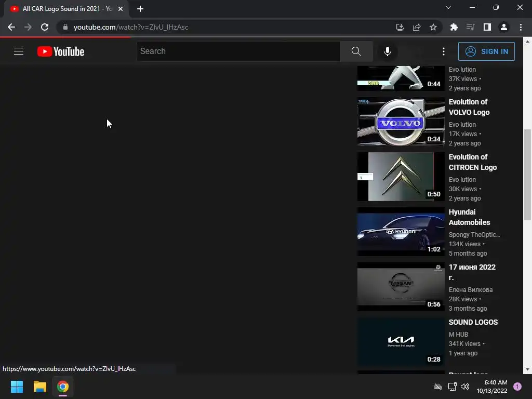Viewport: 532px width, 399px height.
Task: Focus the YouTube Search field
Action: (238, 51)
